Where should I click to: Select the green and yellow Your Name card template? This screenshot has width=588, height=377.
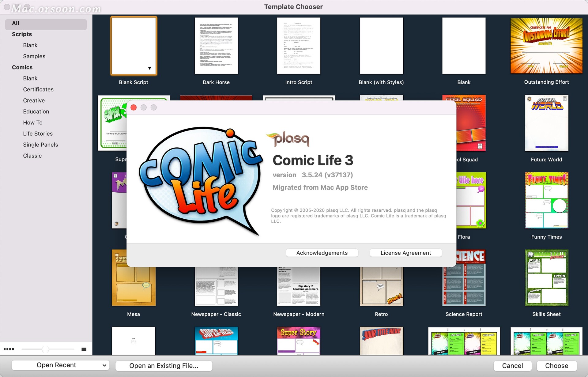tap(464, 341)
